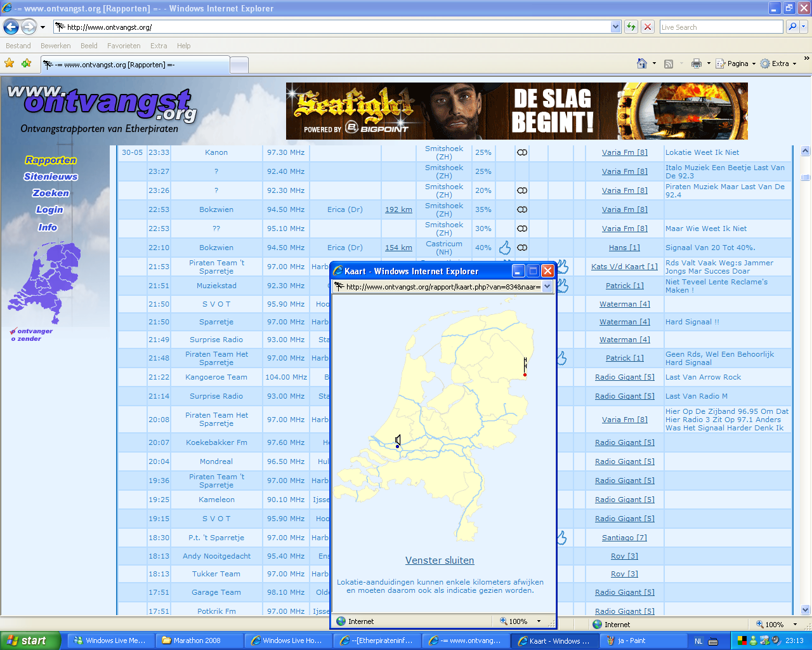The width and height of the screenshot is (812, 650).
Task: Click the Add to Favorites icon
Action: tap(26, 63)
